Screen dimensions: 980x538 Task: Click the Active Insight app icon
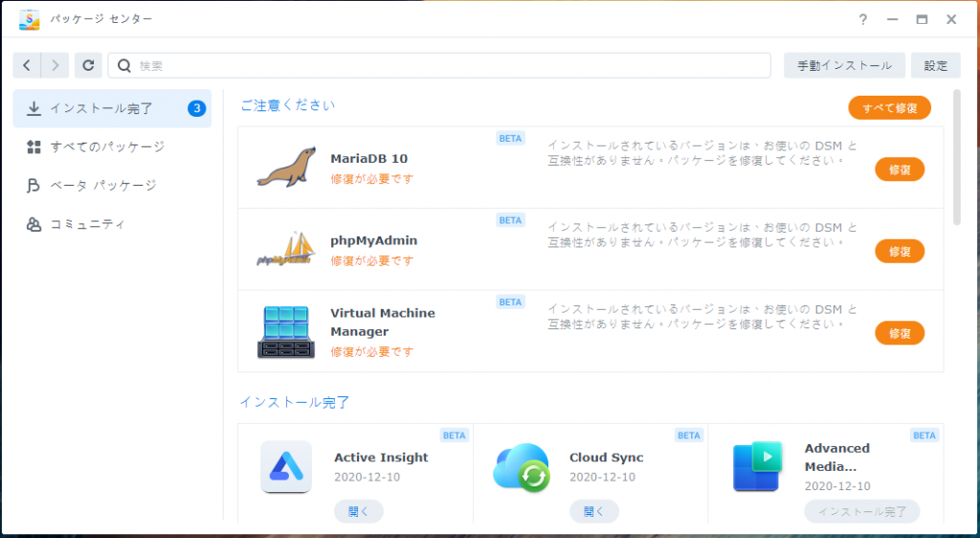coord(286,467)
